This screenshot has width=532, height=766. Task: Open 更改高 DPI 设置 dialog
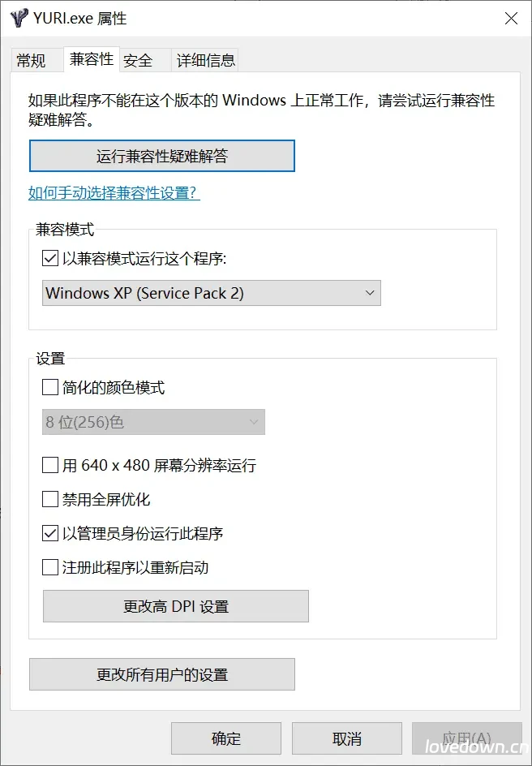pos(175,606)
